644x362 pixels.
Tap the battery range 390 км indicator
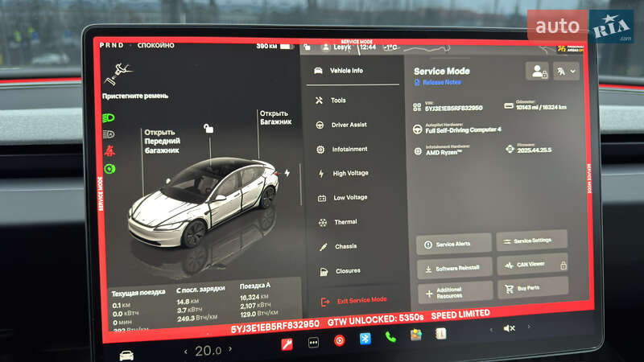274,47
